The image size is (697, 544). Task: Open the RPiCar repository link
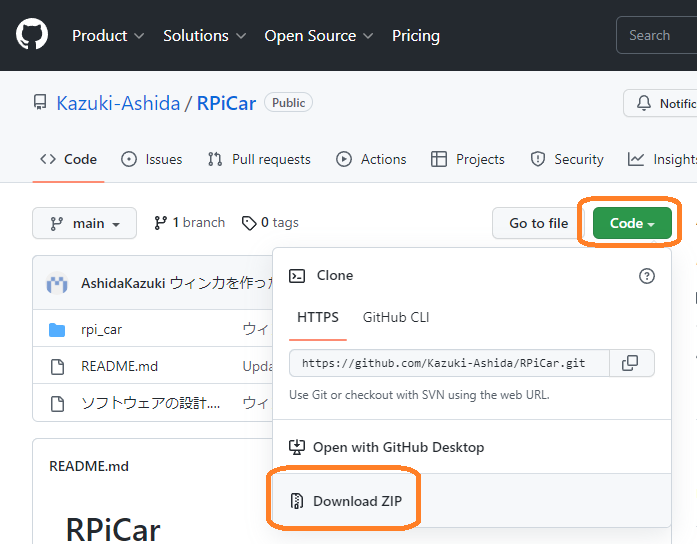point(226,103)
